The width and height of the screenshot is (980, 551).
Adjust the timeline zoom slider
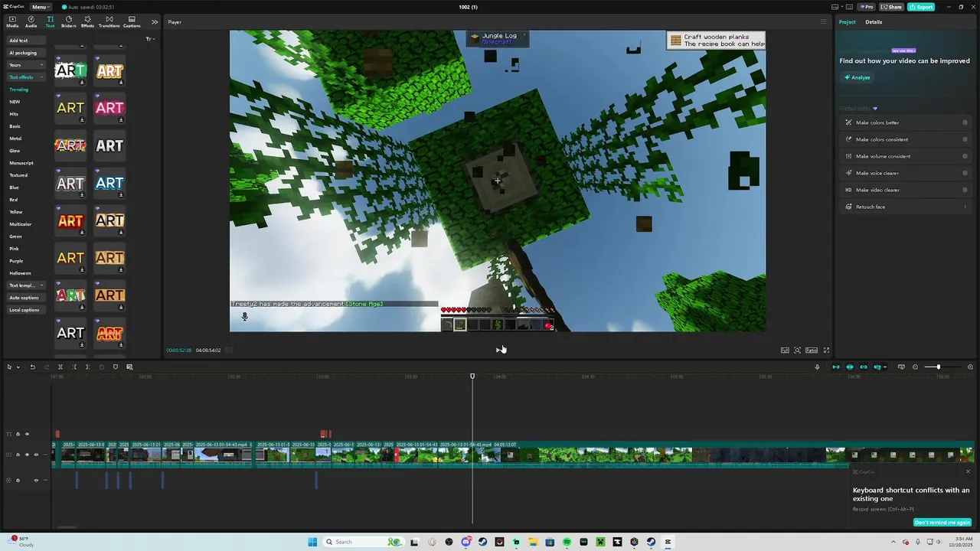(x=938, y=367)
